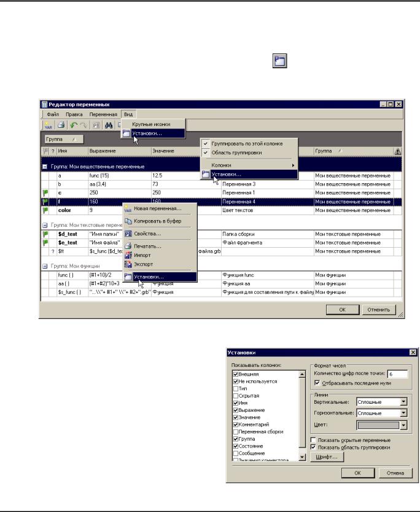420x512 pixels.
Task: Click the grayed redo arrow icon
Action: [x=84, y=125]
